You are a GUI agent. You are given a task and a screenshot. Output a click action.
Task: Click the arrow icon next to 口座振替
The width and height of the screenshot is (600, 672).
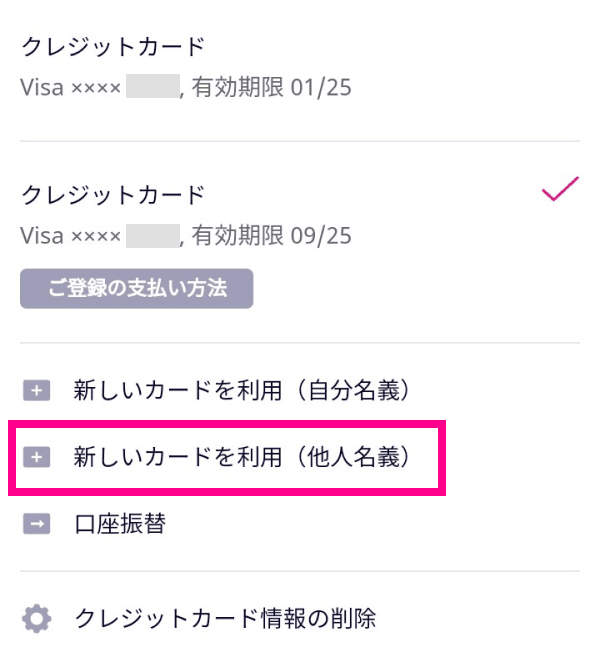(x=36, y=524)
